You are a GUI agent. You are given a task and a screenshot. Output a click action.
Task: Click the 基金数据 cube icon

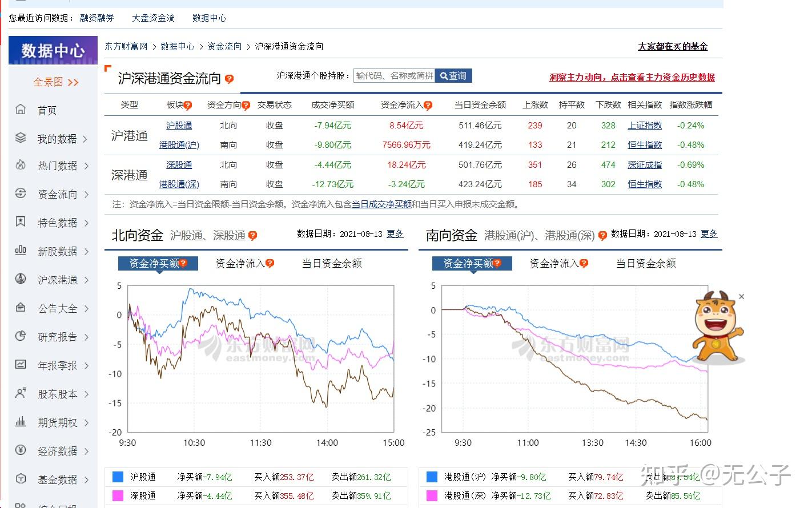click(x=21, y=478)
